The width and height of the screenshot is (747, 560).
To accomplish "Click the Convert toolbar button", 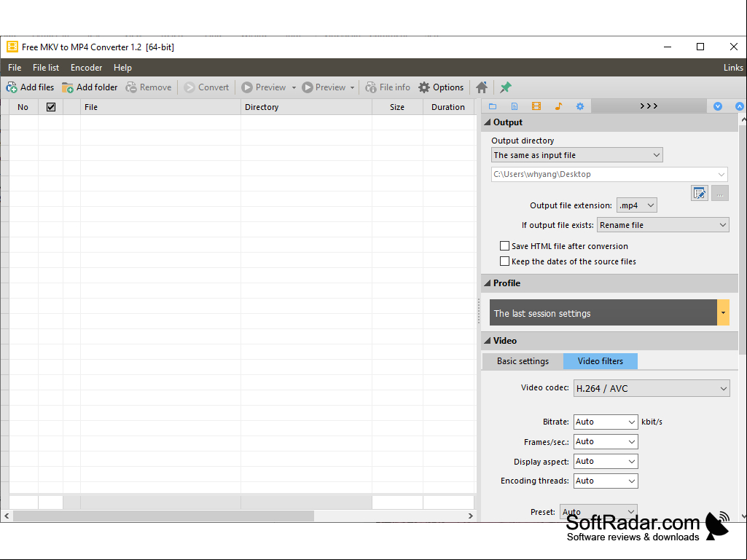I will [206, 87].
